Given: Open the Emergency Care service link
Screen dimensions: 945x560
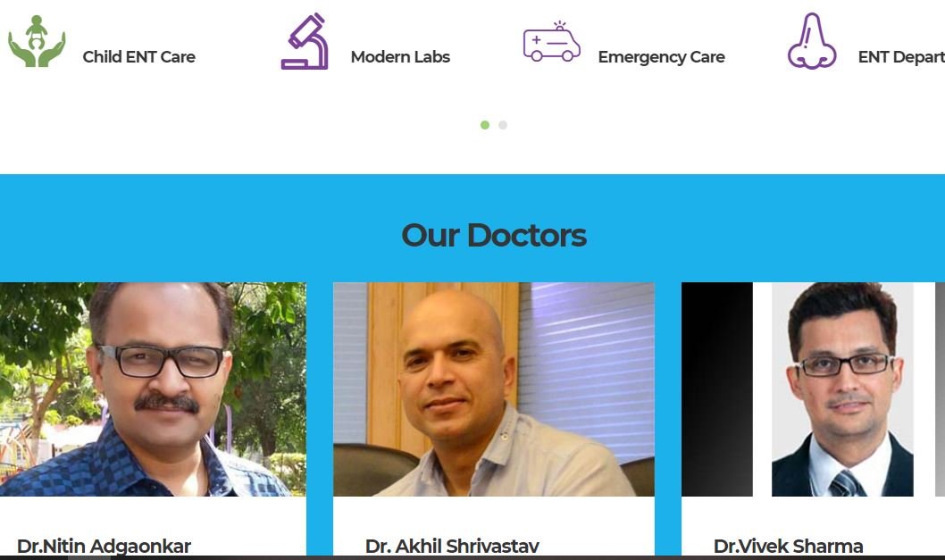Looking at the screenshot, I should click(661, 57).
